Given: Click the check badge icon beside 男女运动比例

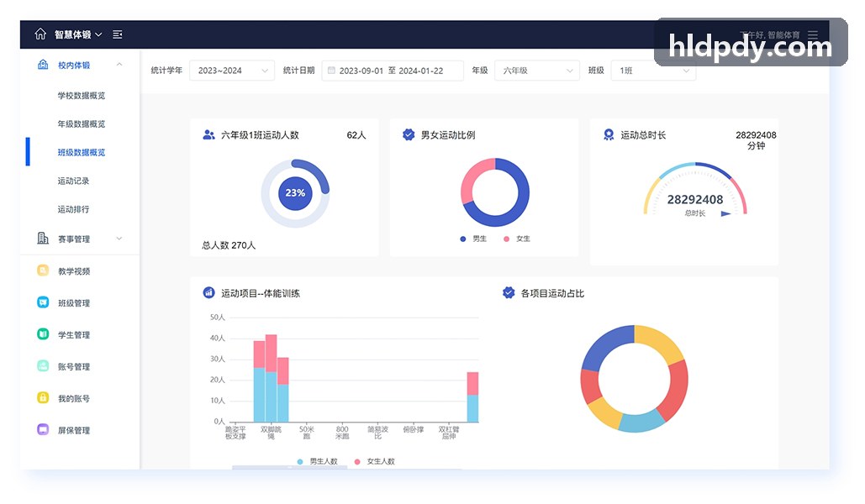Looking at the screenshot, I should pos(409,134).
